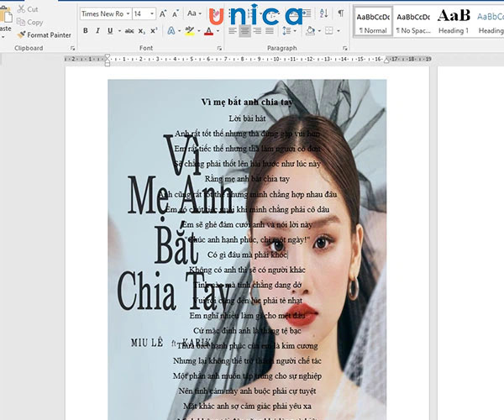Open the Paste options dropdown arrow
The image size is (504, 420).
coord(3,37)
